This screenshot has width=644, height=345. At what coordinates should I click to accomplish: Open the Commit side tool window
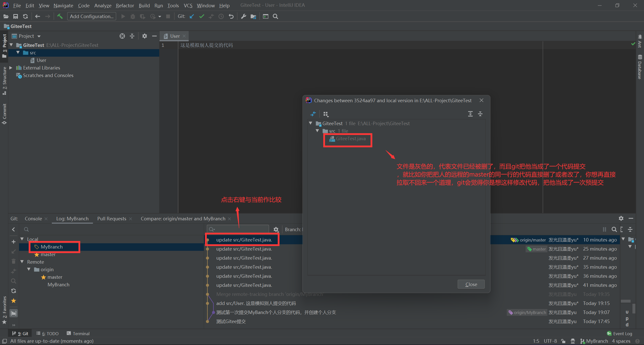[x=4, y=114]
